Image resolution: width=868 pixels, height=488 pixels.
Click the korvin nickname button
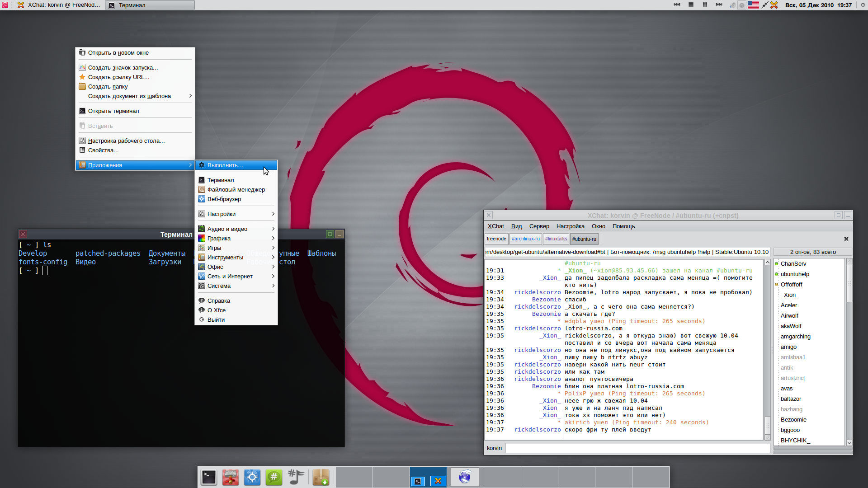click(494, 448)
